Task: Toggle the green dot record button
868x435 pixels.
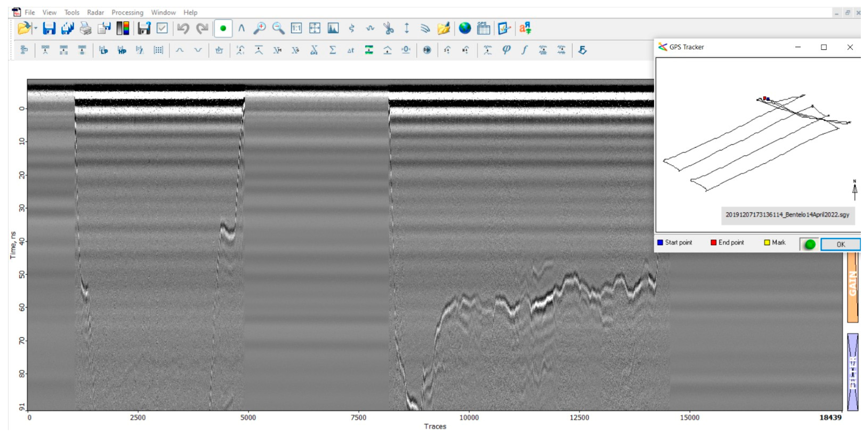Action: (223, 28)
